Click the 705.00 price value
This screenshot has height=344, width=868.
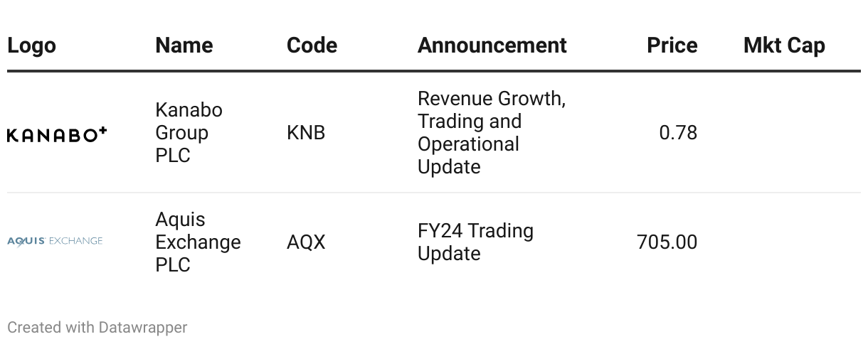click(667, 242)
